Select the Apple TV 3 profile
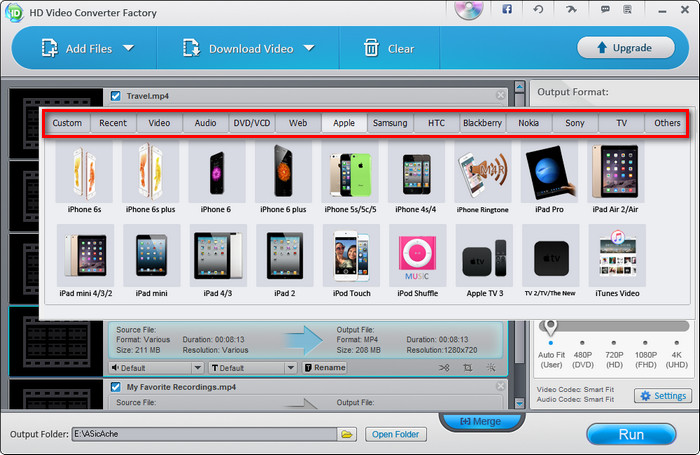700x455 pixels. [x=484, y=262]
